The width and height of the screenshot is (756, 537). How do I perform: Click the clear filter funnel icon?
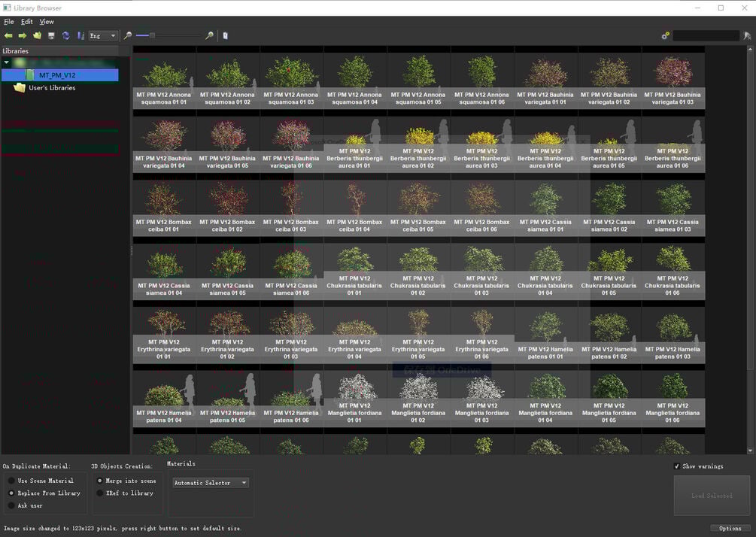pos(747,35)
